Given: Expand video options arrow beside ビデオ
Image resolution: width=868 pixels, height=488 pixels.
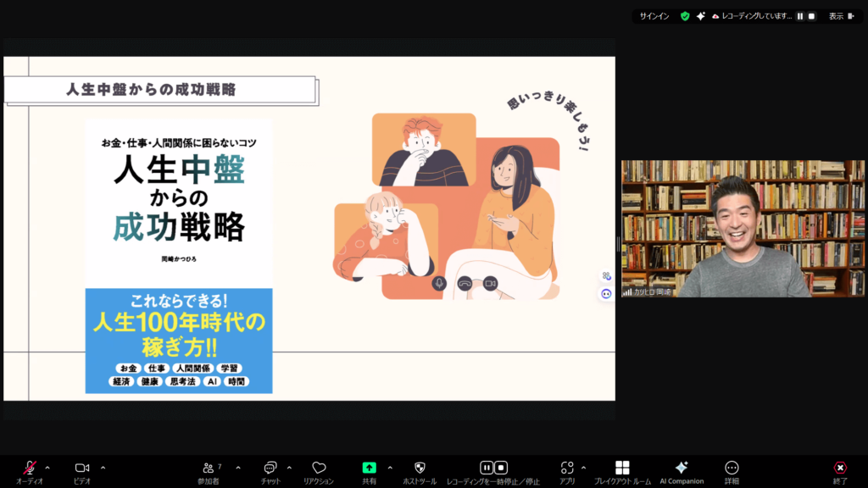Looking at the screenshot, I should [103, 467].
